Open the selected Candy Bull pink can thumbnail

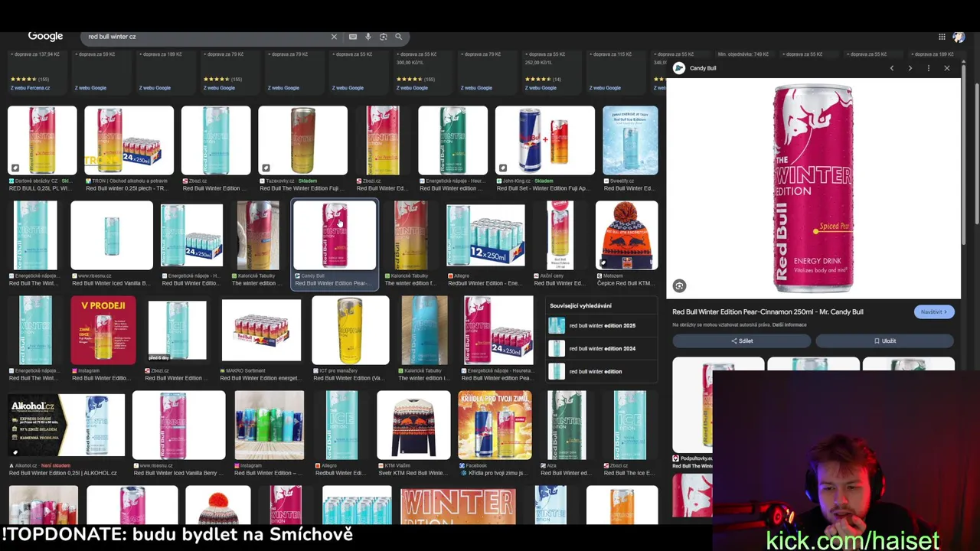point(335,236)
